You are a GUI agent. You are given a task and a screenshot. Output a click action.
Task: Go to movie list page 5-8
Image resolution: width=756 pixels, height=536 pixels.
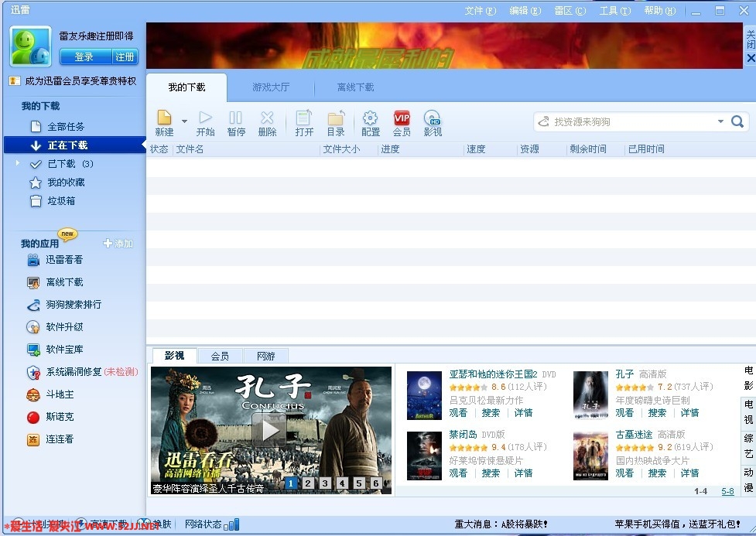coord(727,491)
